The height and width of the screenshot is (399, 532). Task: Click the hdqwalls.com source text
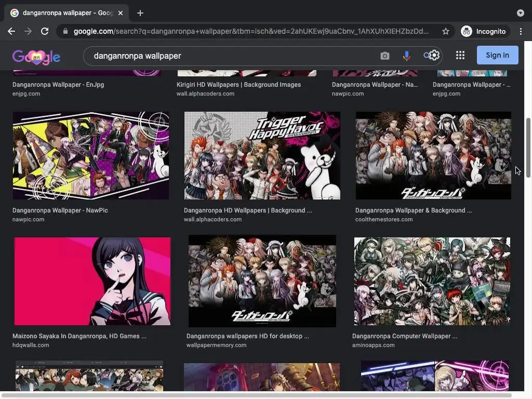[31, 345]
